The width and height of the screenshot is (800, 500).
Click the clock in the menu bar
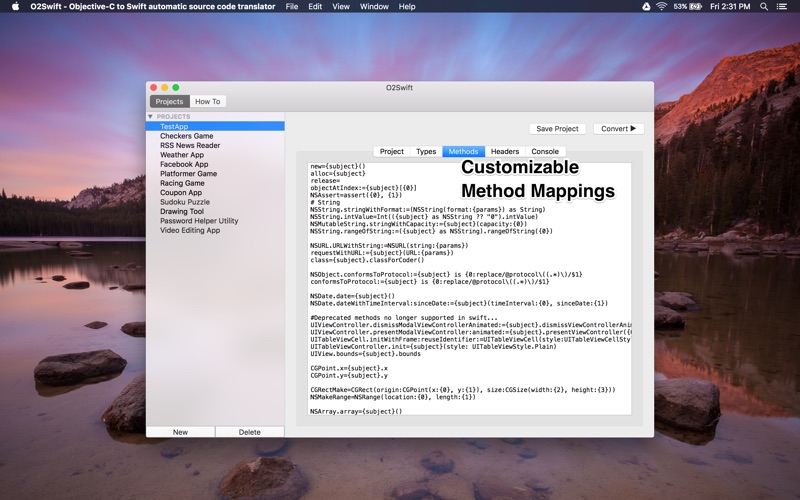730,7
